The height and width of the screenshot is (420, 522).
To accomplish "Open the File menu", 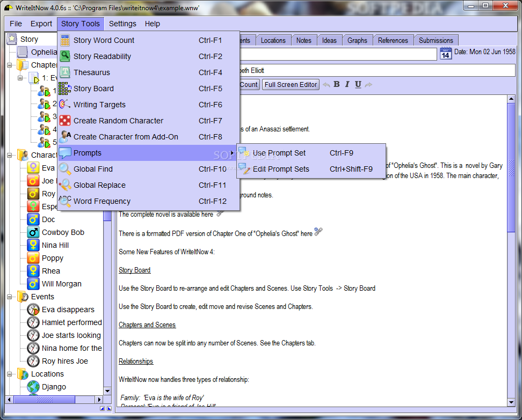I will [16, 24].
